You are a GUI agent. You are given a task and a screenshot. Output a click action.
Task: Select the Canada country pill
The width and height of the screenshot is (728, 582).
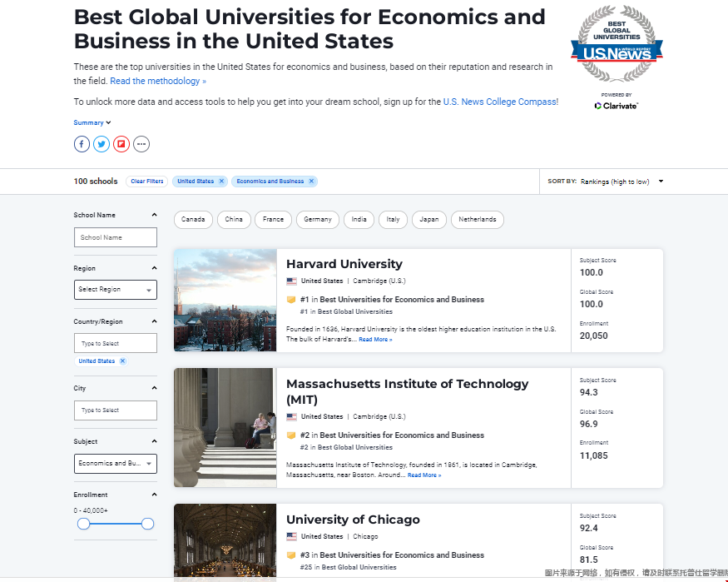tap(193, 219)
